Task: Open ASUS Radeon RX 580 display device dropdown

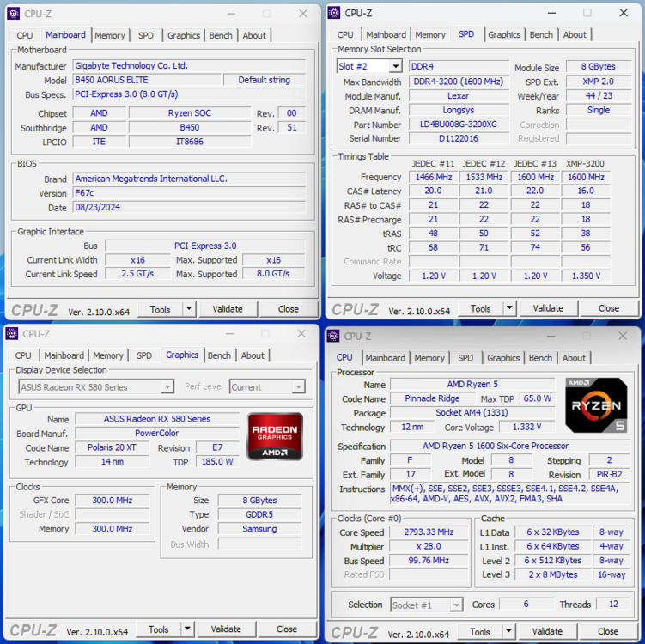Action: pyautogui.click(x=167, y=387)
